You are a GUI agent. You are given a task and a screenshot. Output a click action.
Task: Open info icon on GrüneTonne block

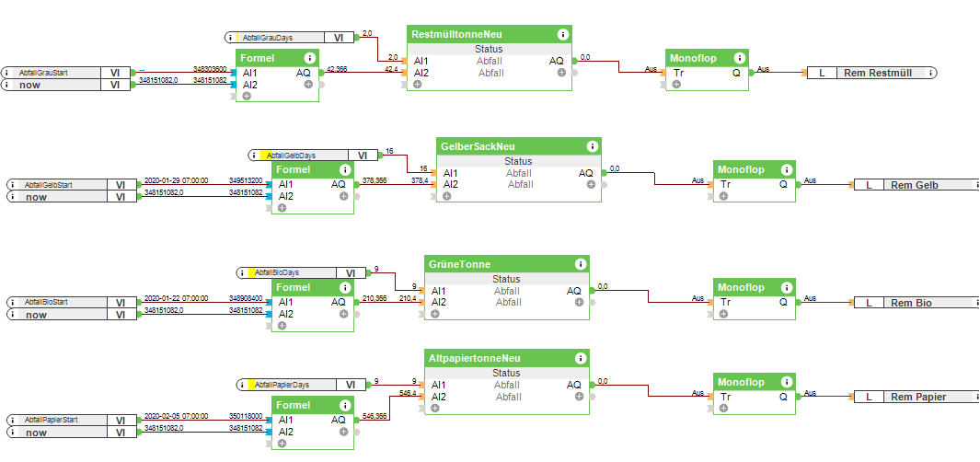[580, 264]
